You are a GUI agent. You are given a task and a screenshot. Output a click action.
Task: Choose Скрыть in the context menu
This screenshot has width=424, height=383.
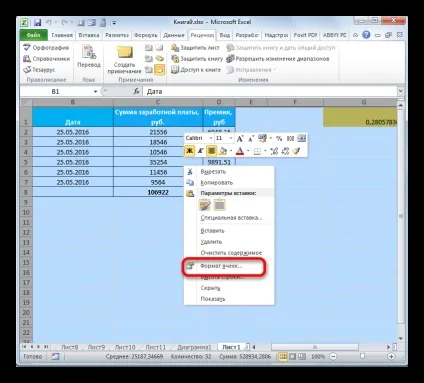[229, 288]
